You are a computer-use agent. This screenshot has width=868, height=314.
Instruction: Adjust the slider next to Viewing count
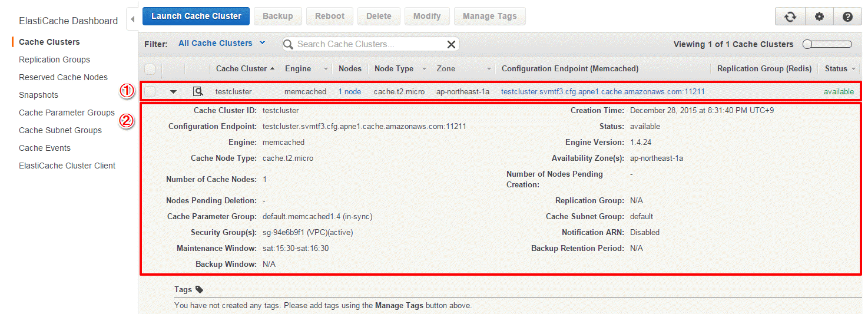827,44
